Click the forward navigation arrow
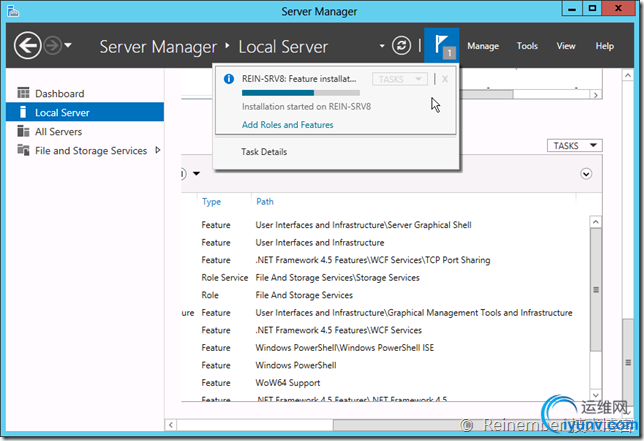Image resolution: width=644 pixels, height=441 pixels. pos(53,46)
